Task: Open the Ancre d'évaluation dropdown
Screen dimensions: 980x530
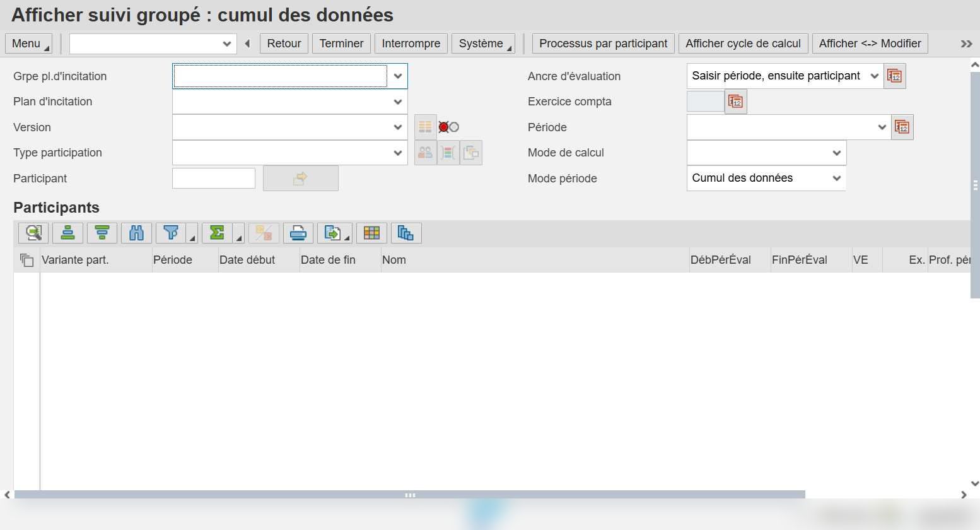Action: click(x=875, y=76)
